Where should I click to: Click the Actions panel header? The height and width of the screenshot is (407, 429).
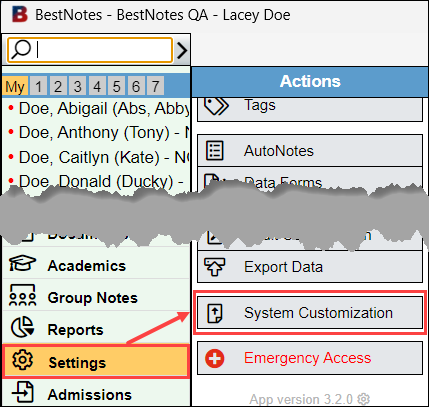310,81
